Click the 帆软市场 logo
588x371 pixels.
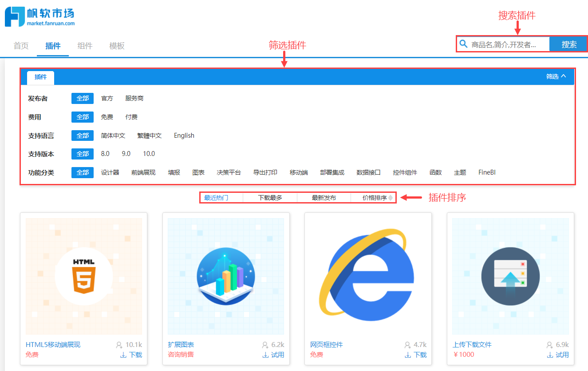click(40, 16)
